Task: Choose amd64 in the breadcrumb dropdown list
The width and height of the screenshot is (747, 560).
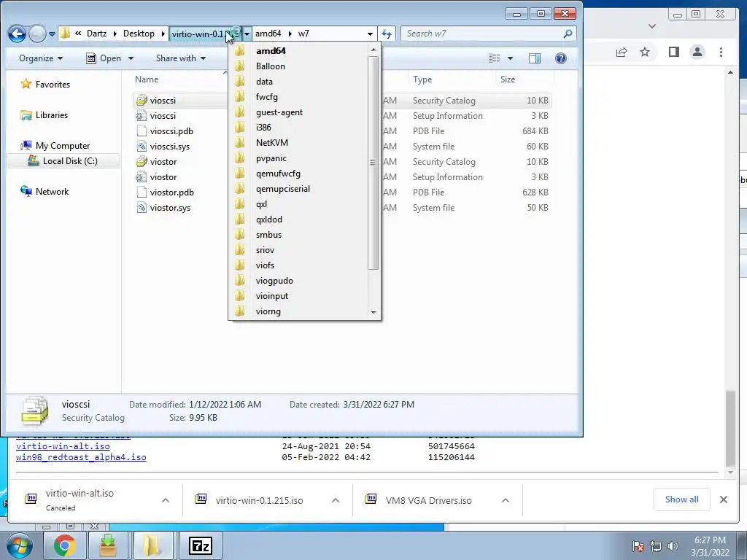Action: click(298, 51)
